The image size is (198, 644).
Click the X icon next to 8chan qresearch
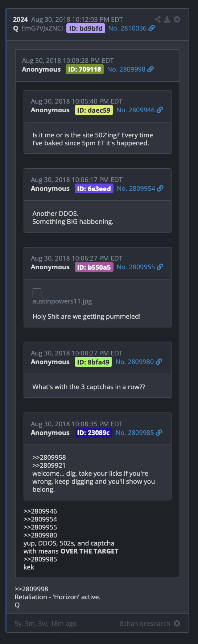pyautogui.click(x=177, y=623)
